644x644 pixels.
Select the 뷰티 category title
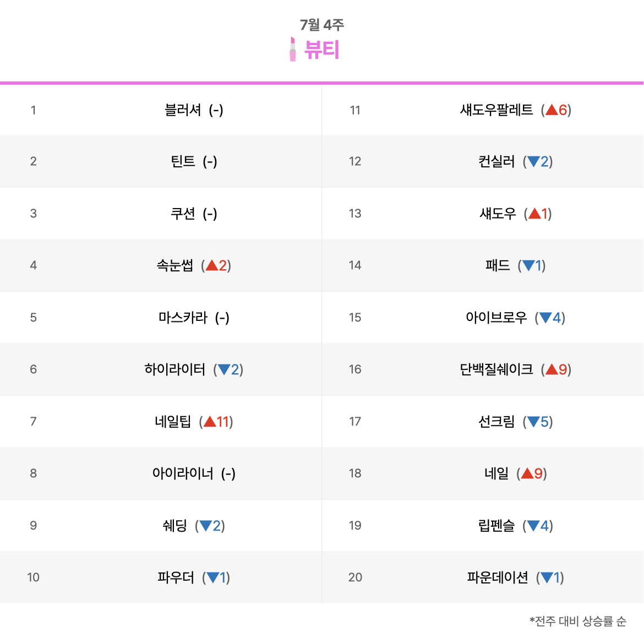[x=321, y=50]
